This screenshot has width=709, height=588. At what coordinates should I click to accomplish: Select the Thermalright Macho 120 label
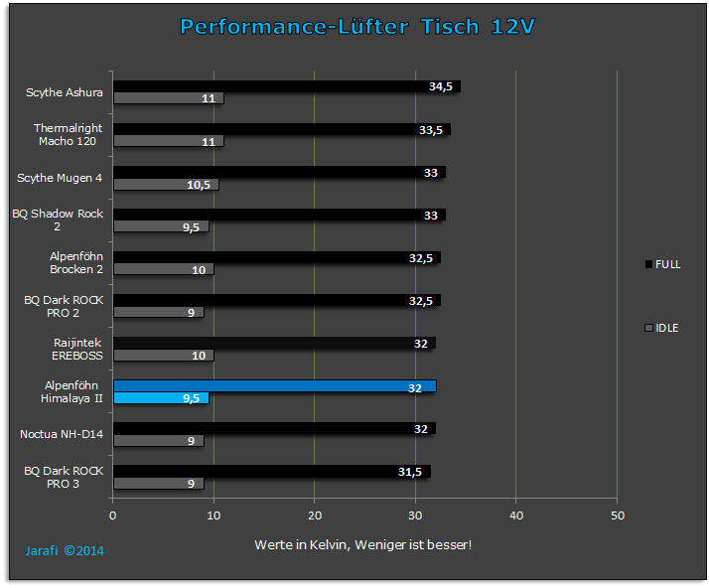click(68, 135)
